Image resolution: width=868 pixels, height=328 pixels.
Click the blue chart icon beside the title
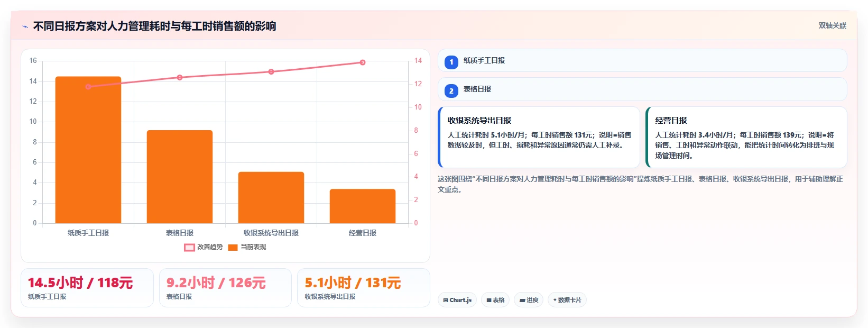pyautogui.click(x=25, y=26)
